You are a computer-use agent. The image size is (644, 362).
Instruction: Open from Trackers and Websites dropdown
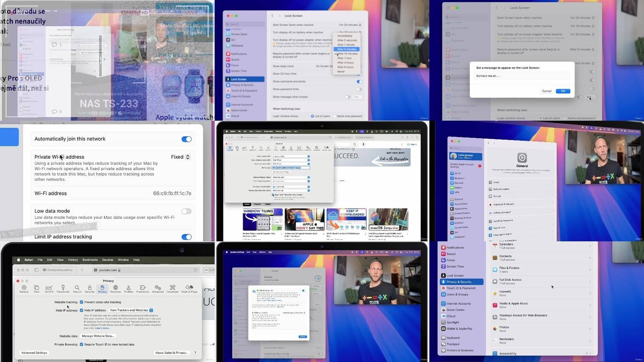(131, 310)
